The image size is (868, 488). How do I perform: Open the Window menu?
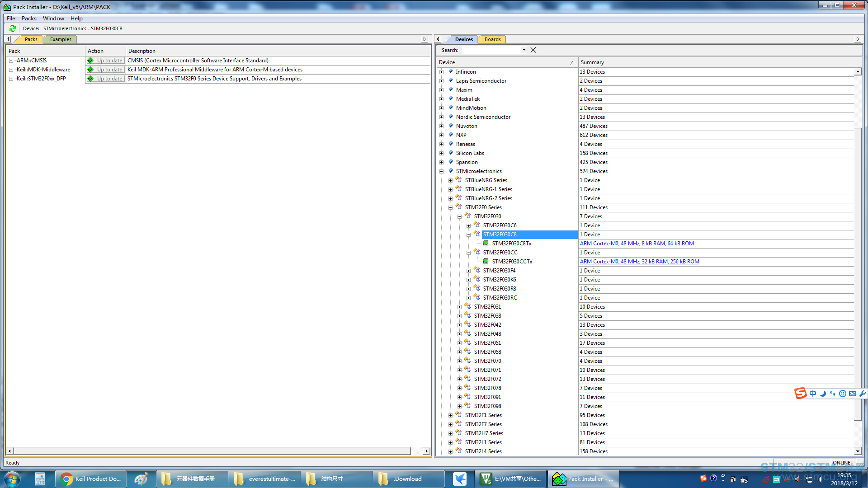pyautogui.click(x=53, y=19)
